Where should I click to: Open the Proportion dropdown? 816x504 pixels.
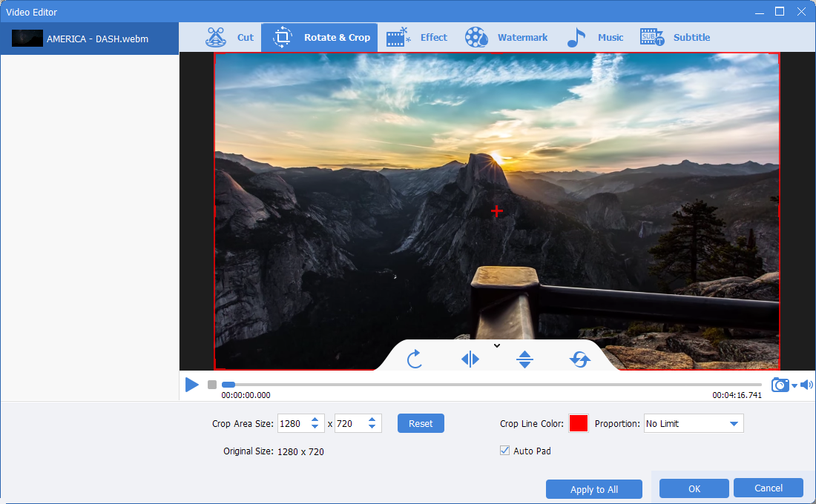point(694,424)
